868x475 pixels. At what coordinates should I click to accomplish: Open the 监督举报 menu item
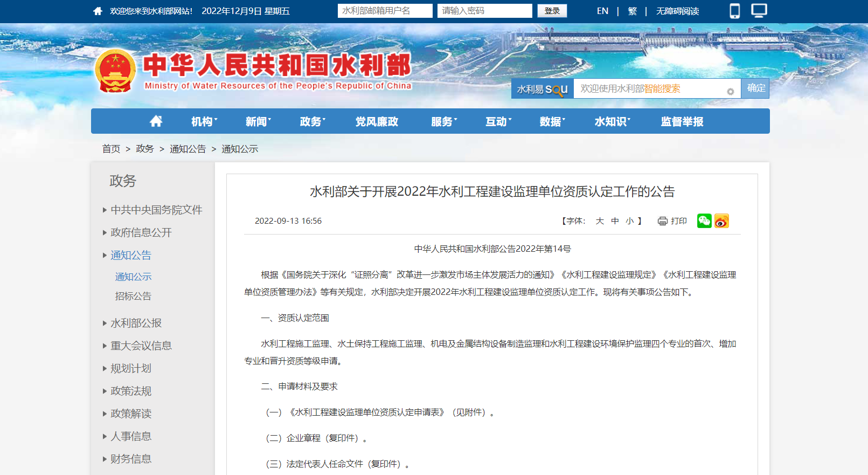682,122
